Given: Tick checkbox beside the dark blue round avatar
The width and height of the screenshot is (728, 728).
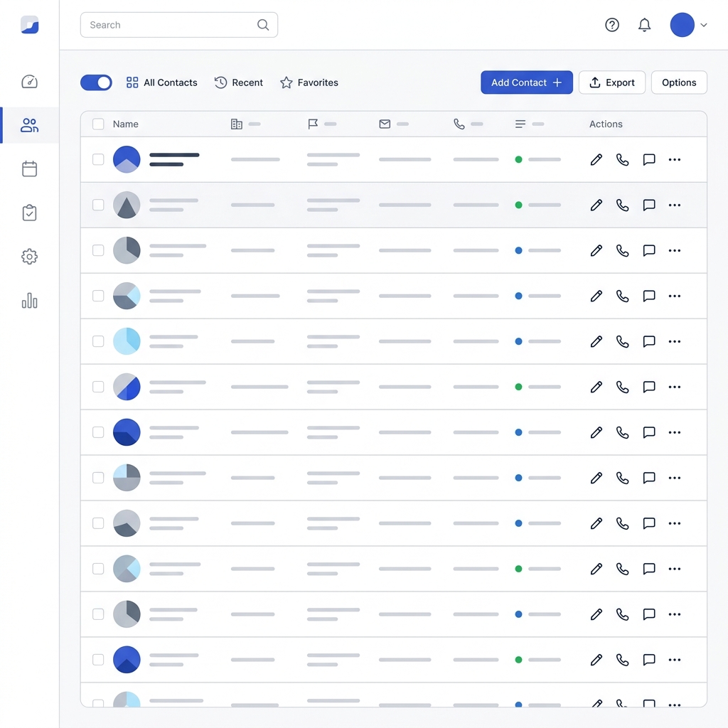Looking at the screenshot, I should pos(98,432).
